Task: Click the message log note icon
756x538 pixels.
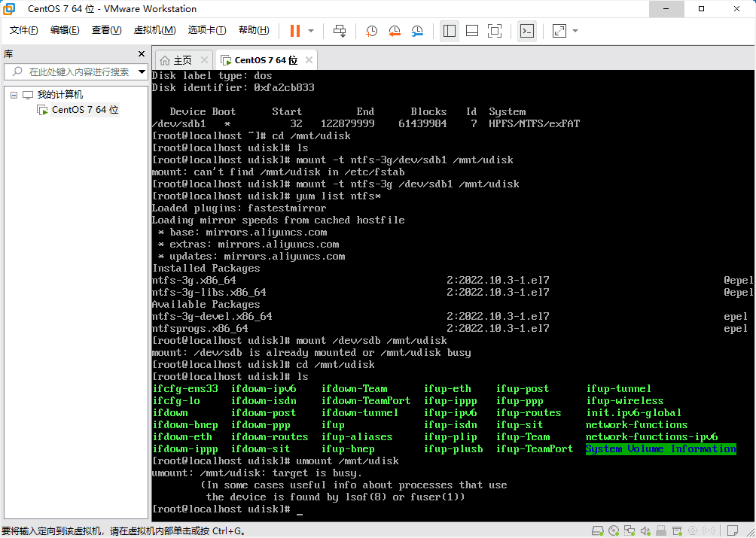Action: (733, 530)
